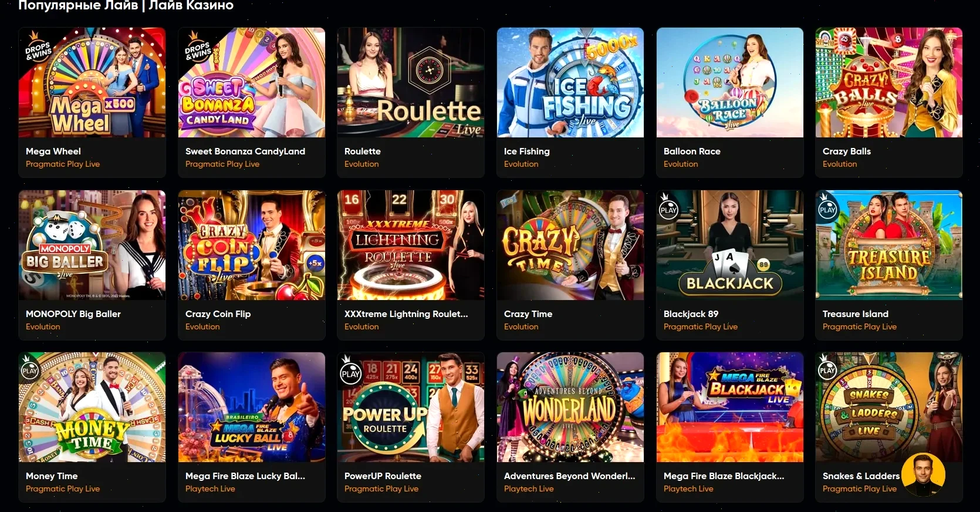Click Playtech Live under Adventures Beyond Wonderland
The width and height of the screenshot is (980, 512).
coord(529,489)
